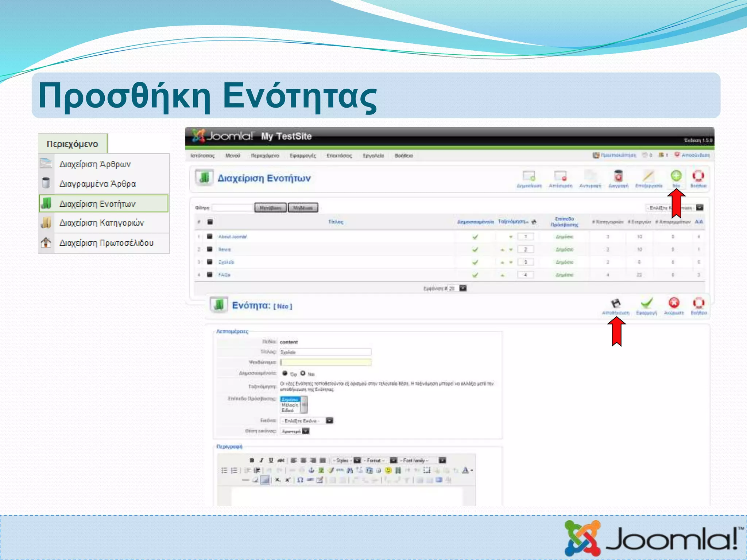Open the Font family dropdown

click(442, 460)
